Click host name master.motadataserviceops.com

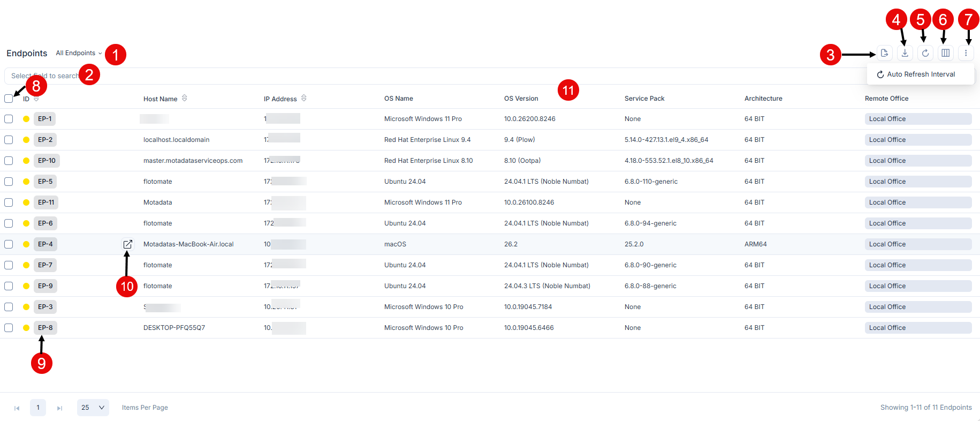[x=193, y=161]
